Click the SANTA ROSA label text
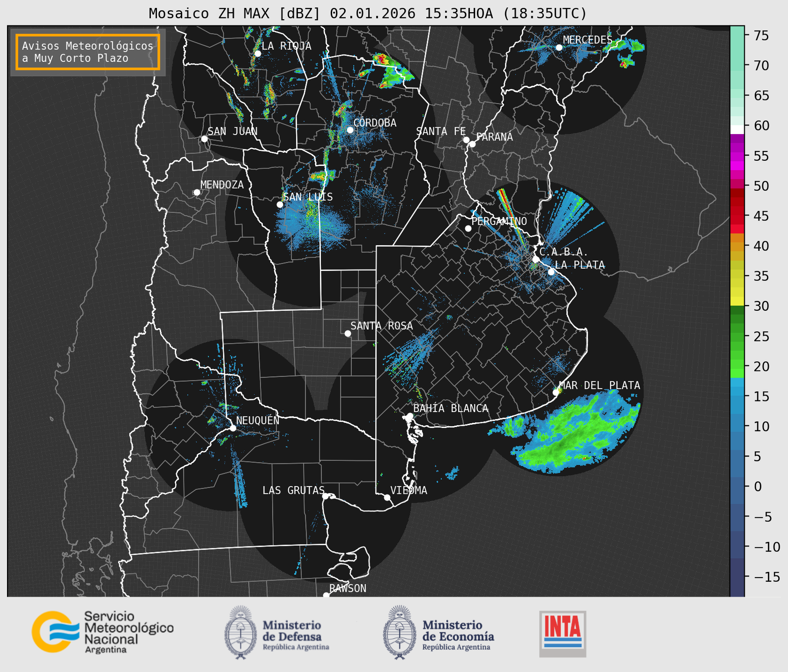Viewport: 788px width, 672px height. tap(382, 326)
